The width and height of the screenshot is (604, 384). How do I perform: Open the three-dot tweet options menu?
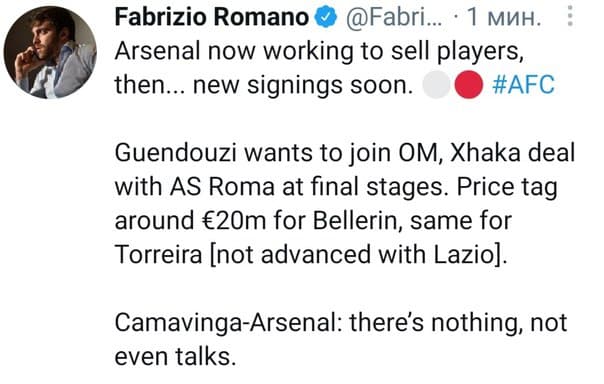click(x=570, y=16)
